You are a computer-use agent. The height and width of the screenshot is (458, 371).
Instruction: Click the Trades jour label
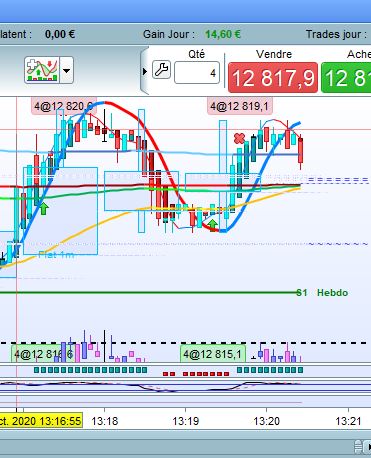point(336,34)
